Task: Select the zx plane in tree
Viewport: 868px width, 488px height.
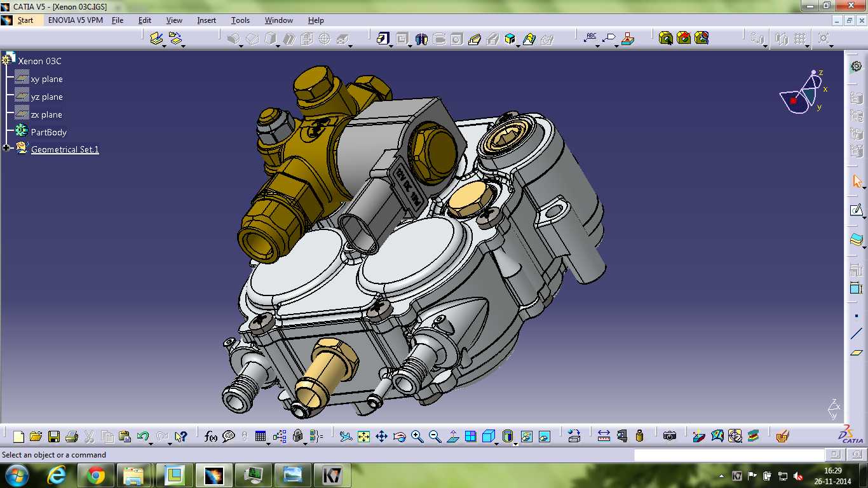Action: 46,114
